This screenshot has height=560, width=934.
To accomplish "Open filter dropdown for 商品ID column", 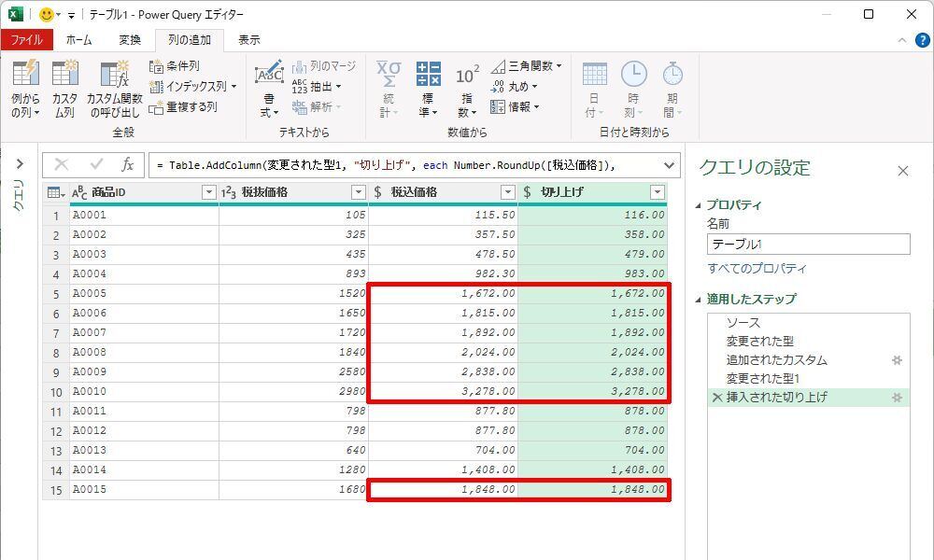I will (208, 192).
